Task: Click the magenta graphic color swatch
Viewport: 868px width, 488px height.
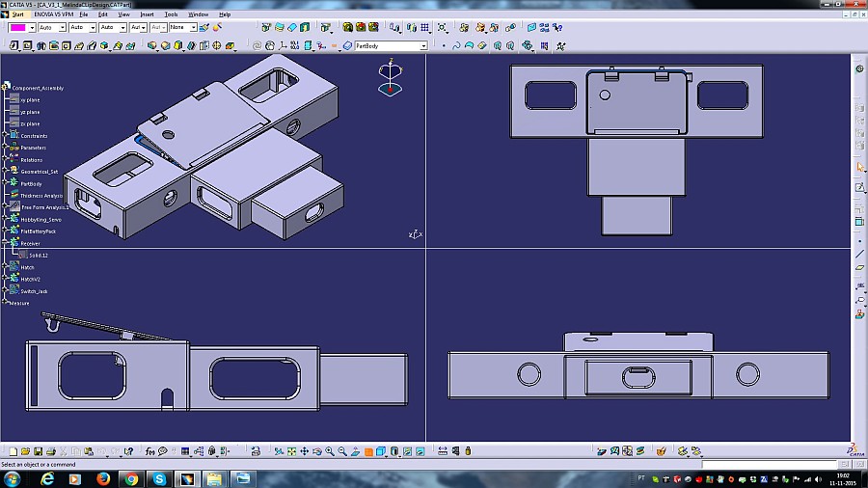Action: [17, 27]
